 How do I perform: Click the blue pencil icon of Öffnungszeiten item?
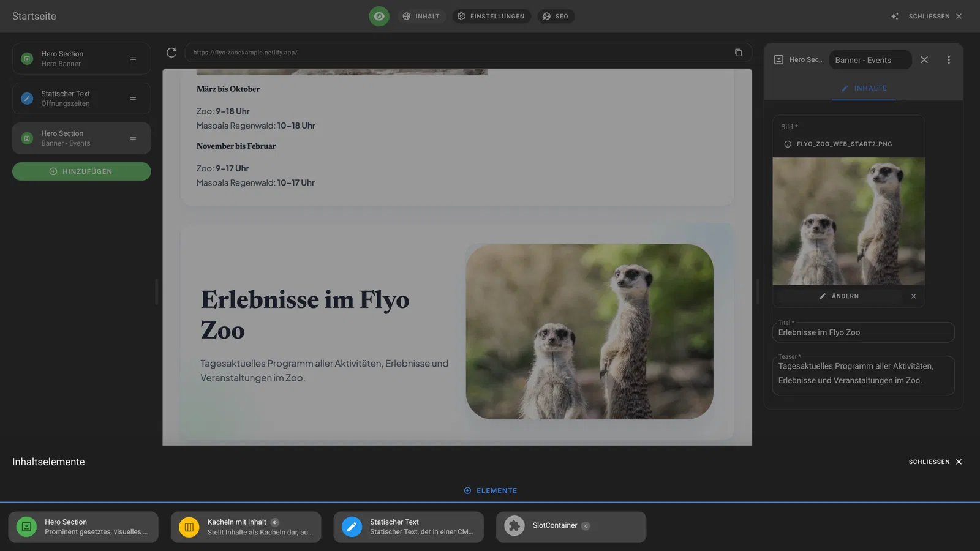27,99
